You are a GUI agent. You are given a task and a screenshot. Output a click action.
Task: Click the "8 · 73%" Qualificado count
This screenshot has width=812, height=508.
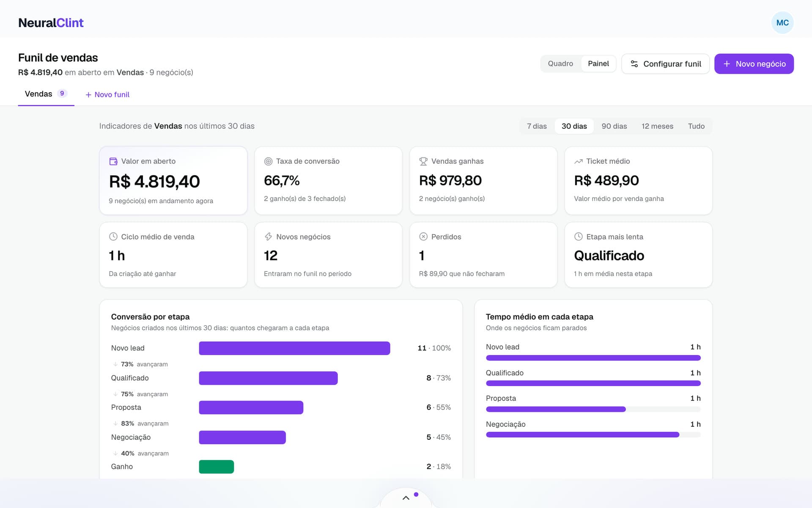coord(439,378)
